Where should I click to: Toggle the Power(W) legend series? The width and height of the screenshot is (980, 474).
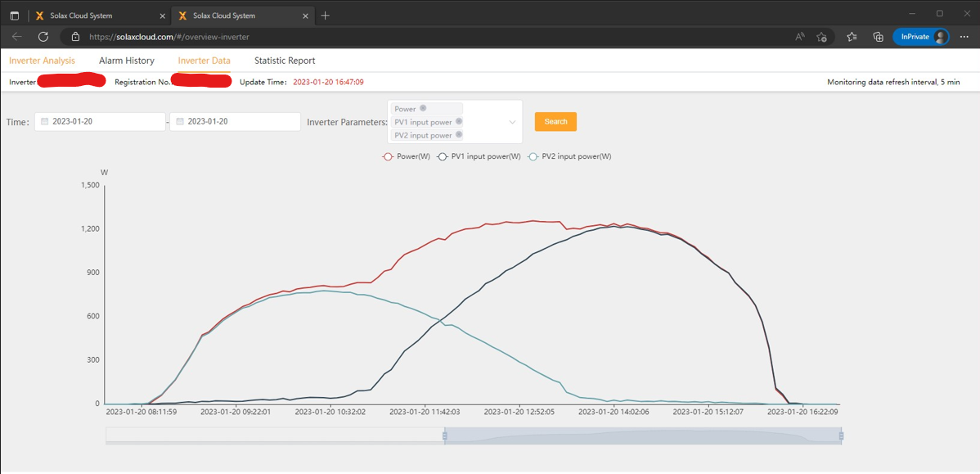click(407, 156)
